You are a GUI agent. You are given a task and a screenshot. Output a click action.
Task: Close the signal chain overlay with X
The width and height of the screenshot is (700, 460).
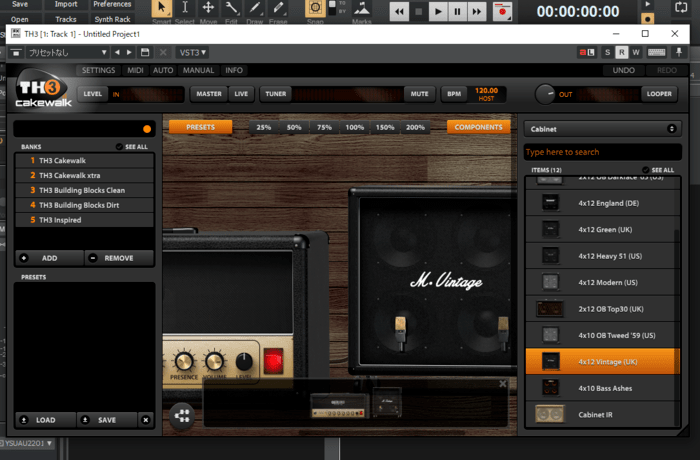(x=503, y=383)
